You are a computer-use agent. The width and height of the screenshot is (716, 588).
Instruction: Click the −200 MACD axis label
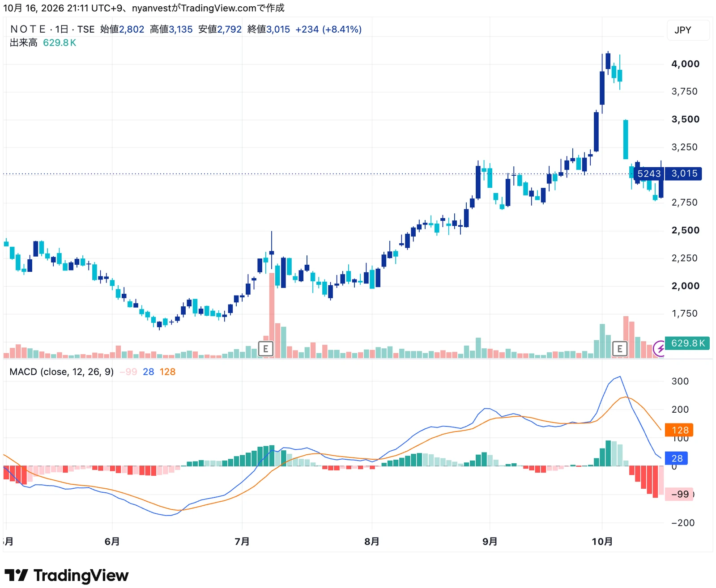pos(682,522)
